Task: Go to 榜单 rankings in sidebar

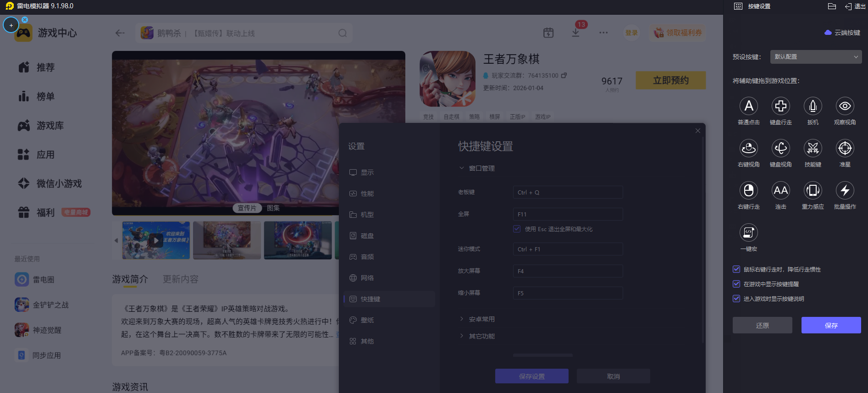Action: [x=37, y=96]
